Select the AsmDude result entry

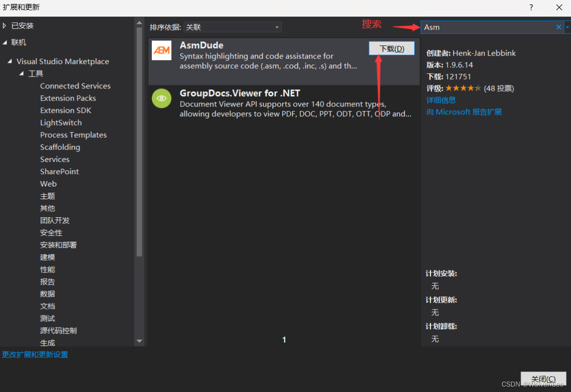click(x=284, y=62)
